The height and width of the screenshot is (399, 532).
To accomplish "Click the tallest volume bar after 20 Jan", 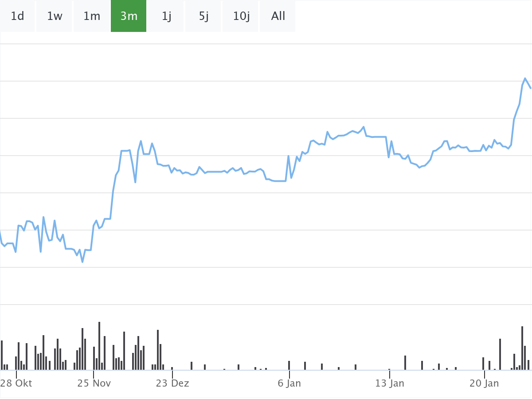I will (522, 348).
